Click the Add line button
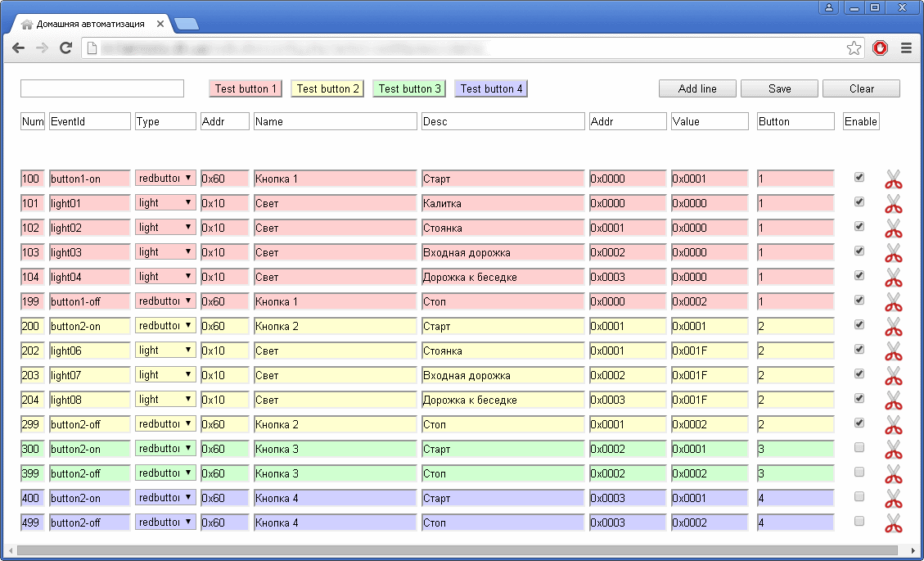Image resolution: width=924 pixels, height=561 pixels. [x=698, y=88]
